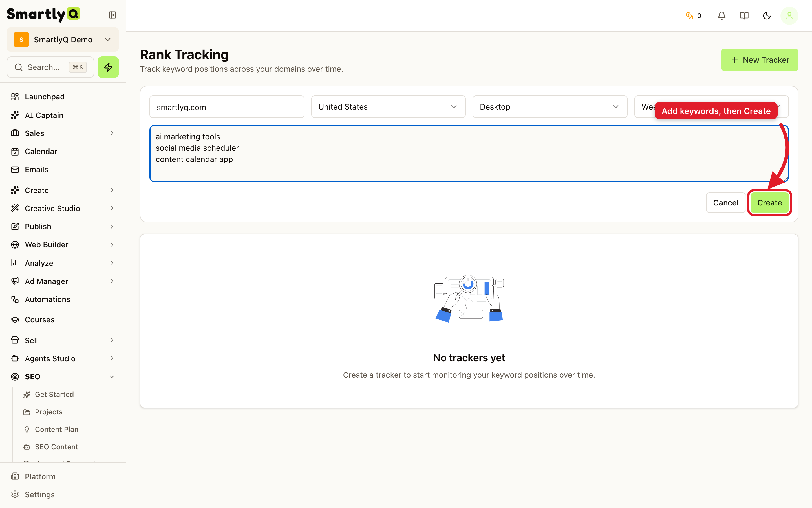
Task: Click the New Tracker button
Action: pyautogui.click(x=760, y=60)
